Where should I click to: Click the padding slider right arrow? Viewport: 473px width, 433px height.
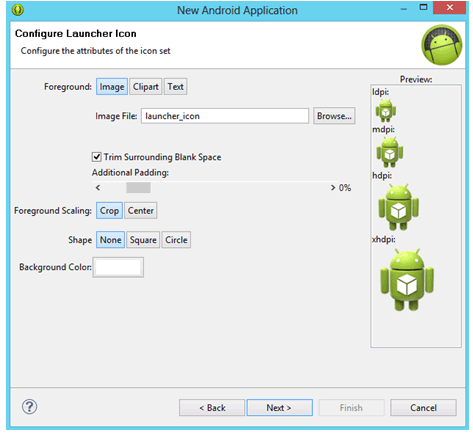[x=333, y=188]
